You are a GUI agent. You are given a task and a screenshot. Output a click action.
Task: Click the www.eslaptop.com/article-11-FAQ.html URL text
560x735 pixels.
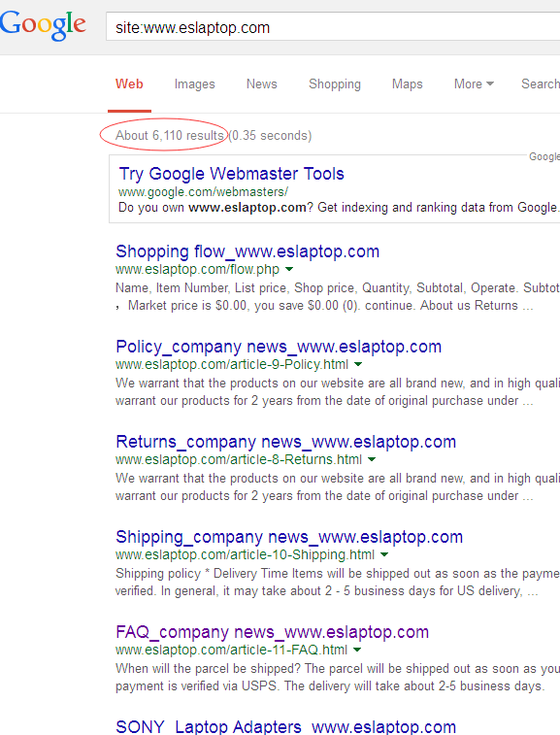tap(232, 651)
